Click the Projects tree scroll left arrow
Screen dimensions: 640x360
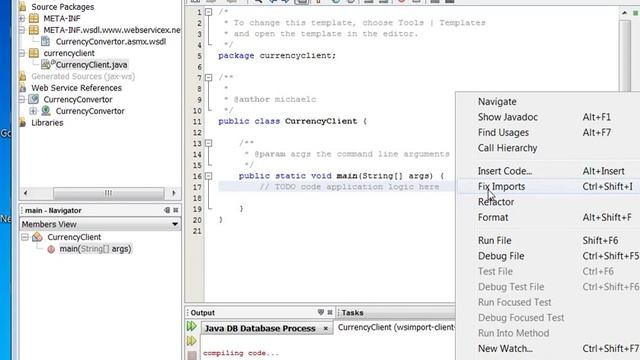[x=26, y=193]
